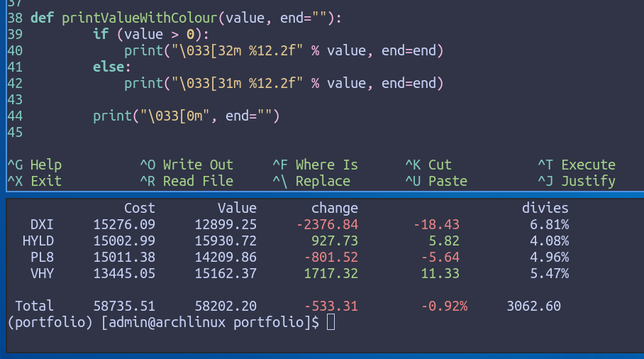The image size is (644, 359).
Task: Click the PL8 ticker row label
Action: 42,257
